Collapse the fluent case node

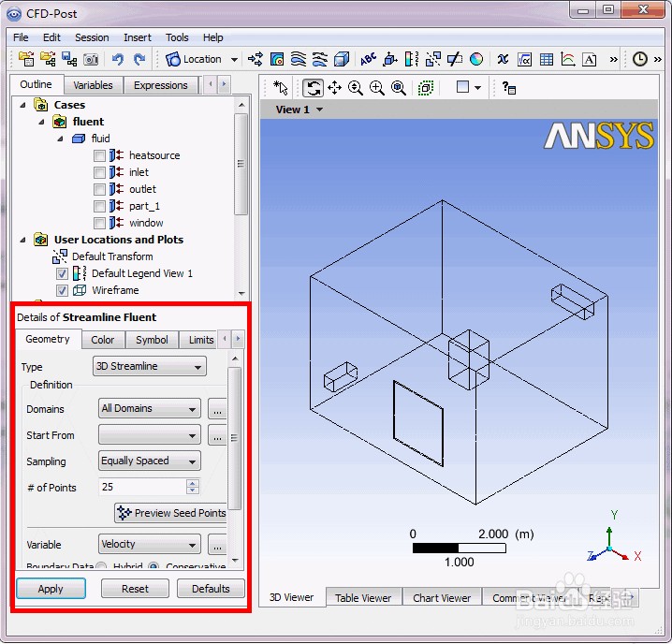tap(41, 123)
